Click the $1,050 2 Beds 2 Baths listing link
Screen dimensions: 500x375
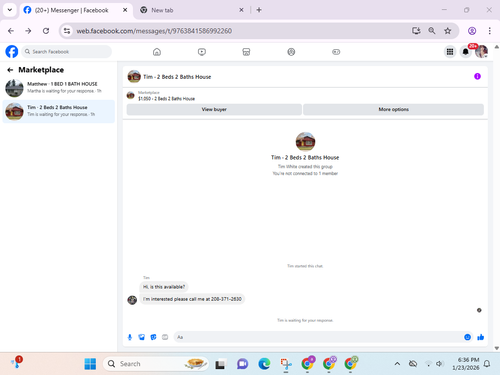[x=166, y=99]
